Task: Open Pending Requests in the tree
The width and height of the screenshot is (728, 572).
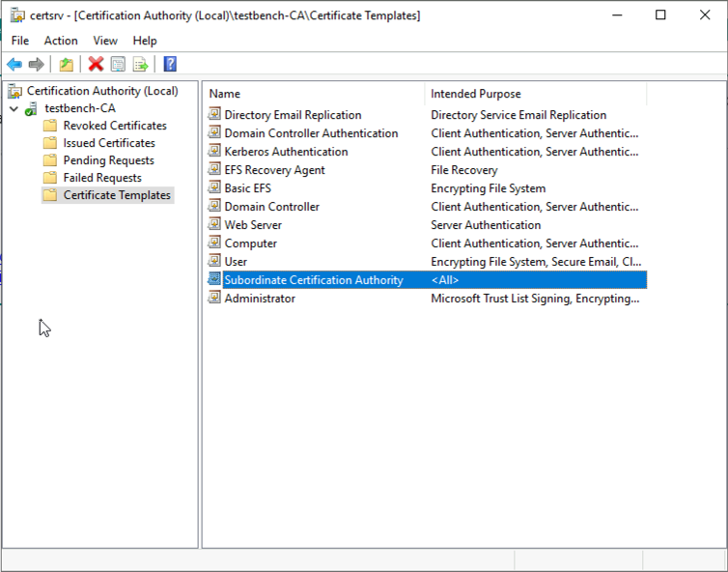Action: (x=109, y=160)
